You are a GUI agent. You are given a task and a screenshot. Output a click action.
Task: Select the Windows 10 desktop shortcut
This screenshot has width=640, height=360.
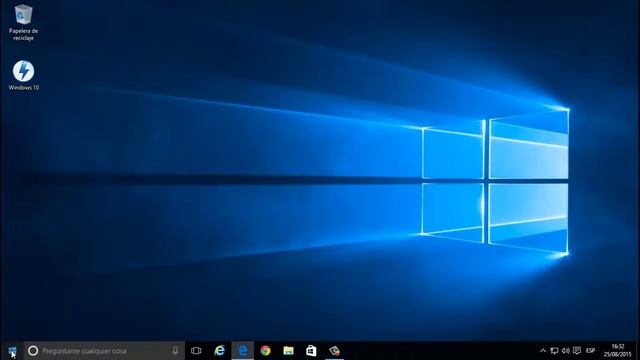[x=24, y=76]
